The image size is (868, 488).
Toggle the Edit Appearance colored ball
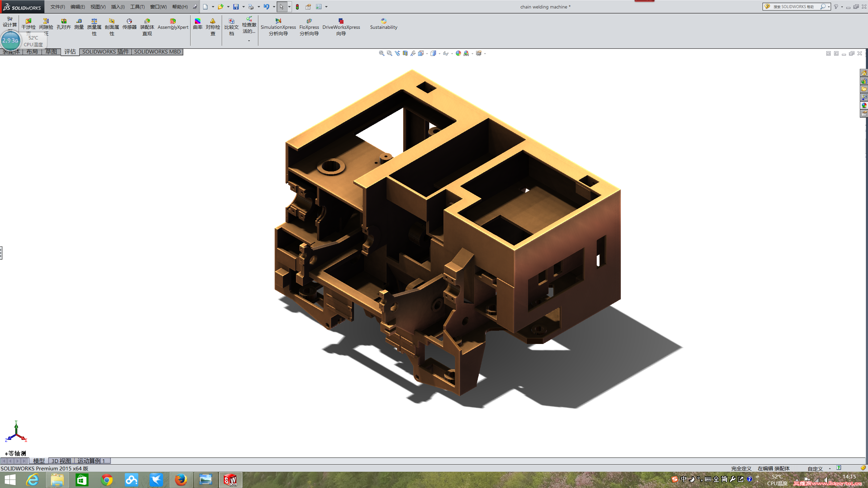tap(458, 53)
